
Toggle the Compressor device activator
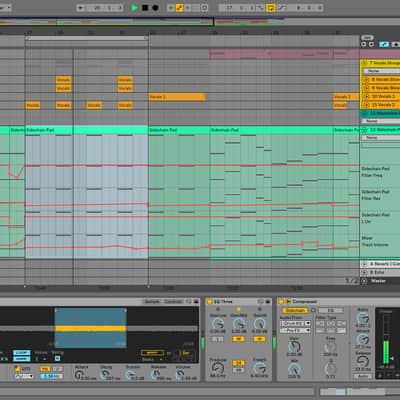(281, 302)
